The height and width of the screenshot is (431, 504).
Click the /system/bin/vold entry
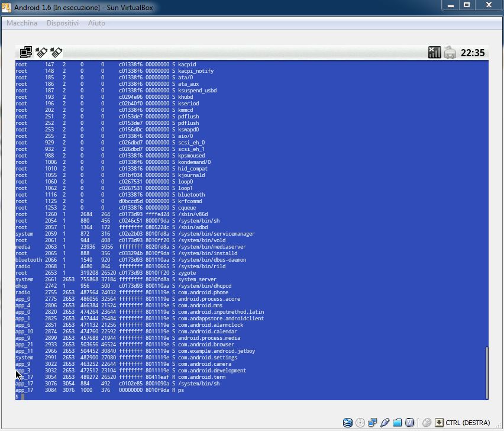click(x=202, y=240)
